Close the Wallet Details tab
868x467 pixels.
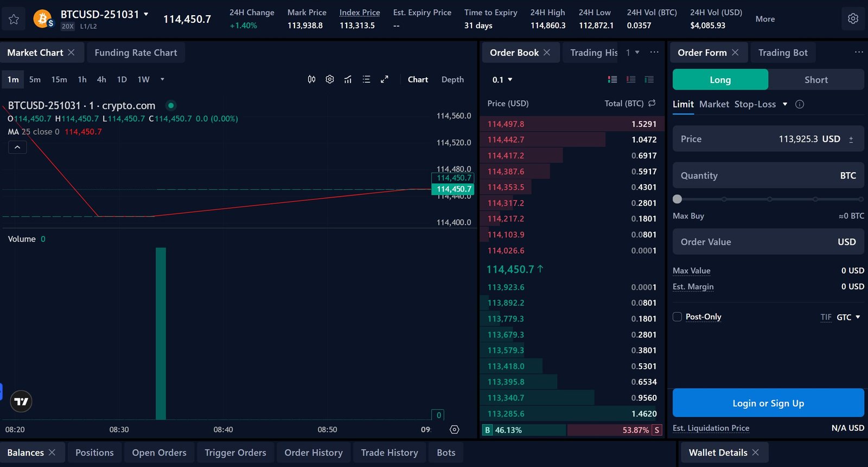click(x=755, y=452)
